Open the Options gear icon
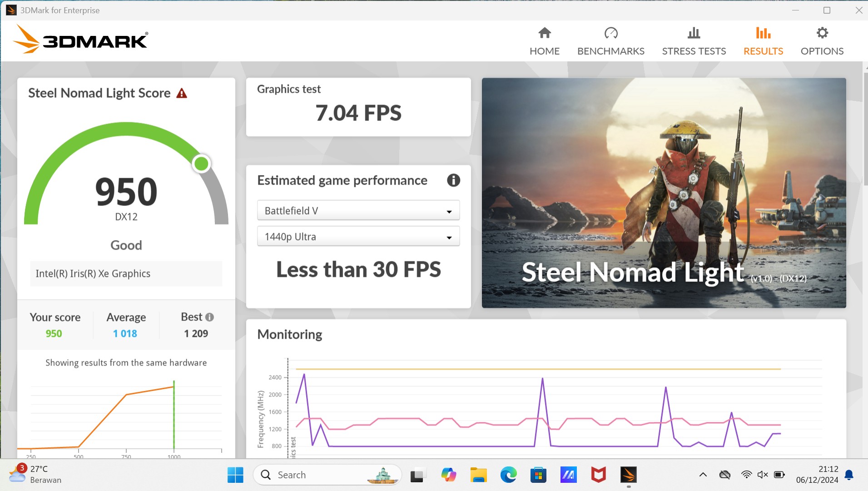 [822, 33]
